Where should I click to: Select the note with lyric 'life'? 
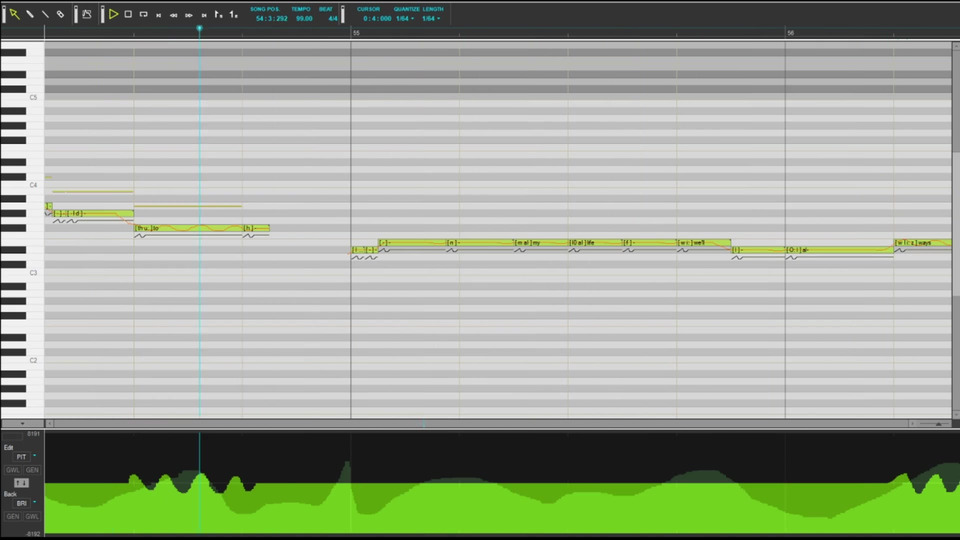[595, 242]
